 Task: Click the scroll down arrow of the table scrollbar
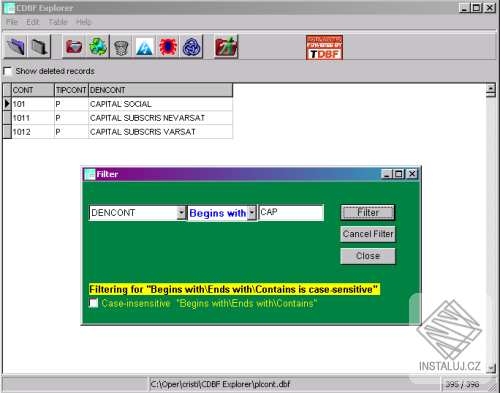click(x=490, y=368)
